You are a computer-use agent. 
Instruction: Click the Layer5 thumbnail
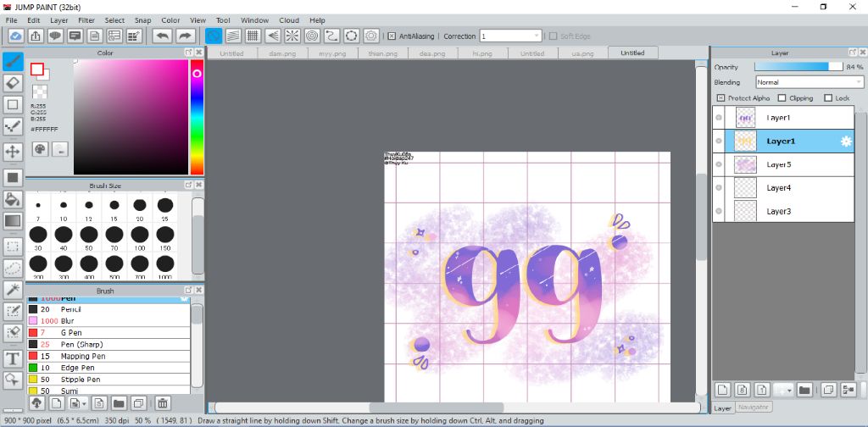tap(745, 165)
